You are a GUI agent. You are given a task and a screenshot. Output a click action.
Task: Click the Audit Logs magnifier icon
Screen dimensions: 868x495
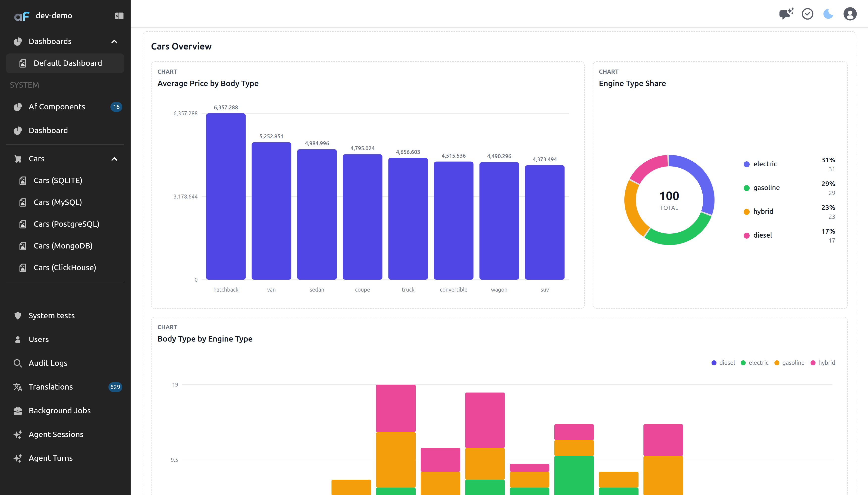point(18,363)
